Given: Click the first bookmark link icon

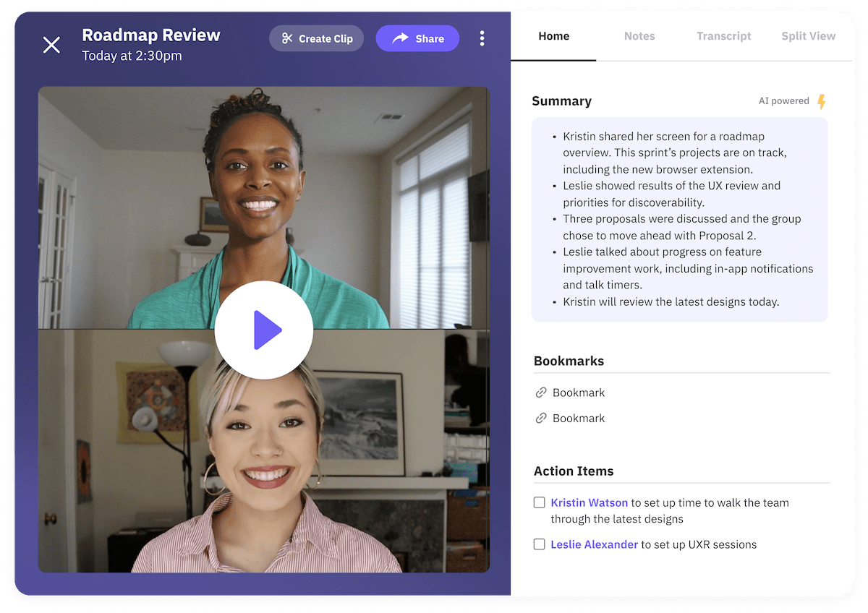Looking at the screenshot, I should (x=540, y=393).
